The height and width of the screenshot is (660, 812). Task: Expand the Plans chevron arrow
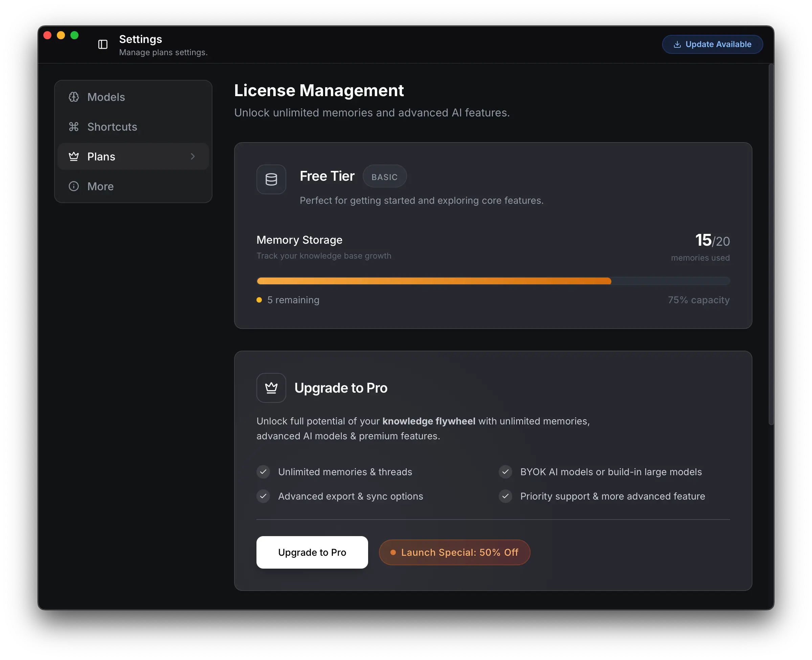pos(193,156)
